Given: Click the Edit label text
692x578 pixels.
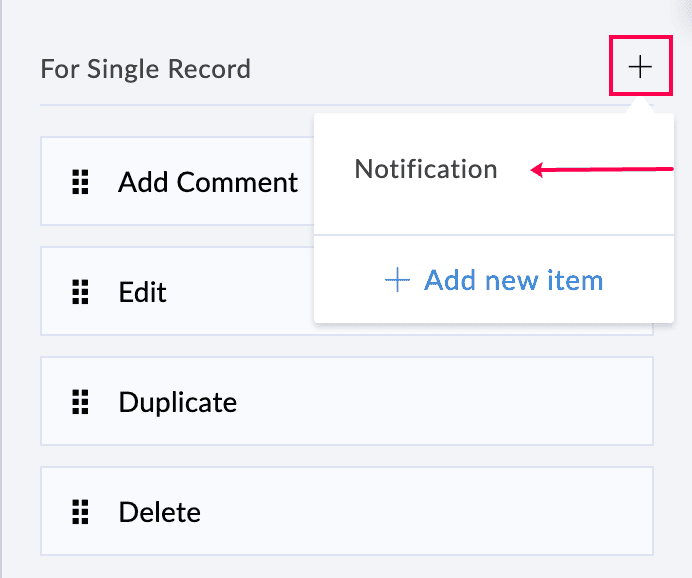Looking at the screenshot, I should [x=142, y=292].
